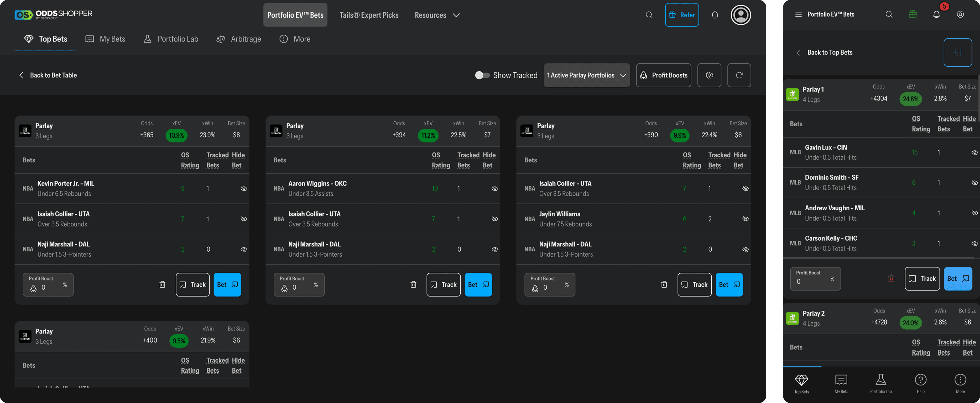Click the search magnifier in desktop header
Viewport: 980px width, 403px height.
click(x=649, y=15)
